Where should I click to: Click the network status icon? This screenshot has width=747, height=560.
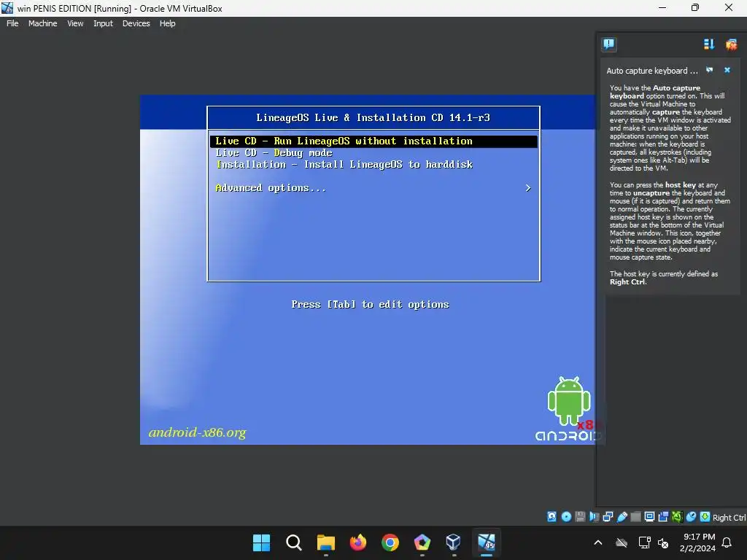(608, 517)
